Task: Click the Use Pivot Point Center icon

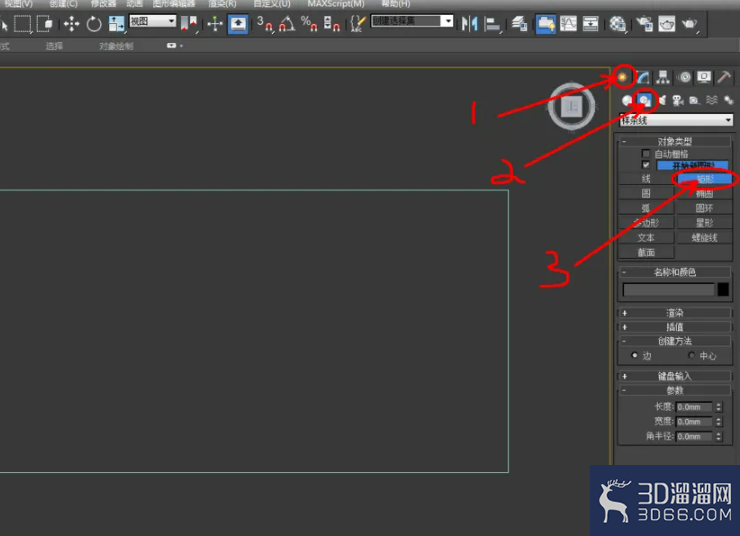Action: [x=189, y=23]
